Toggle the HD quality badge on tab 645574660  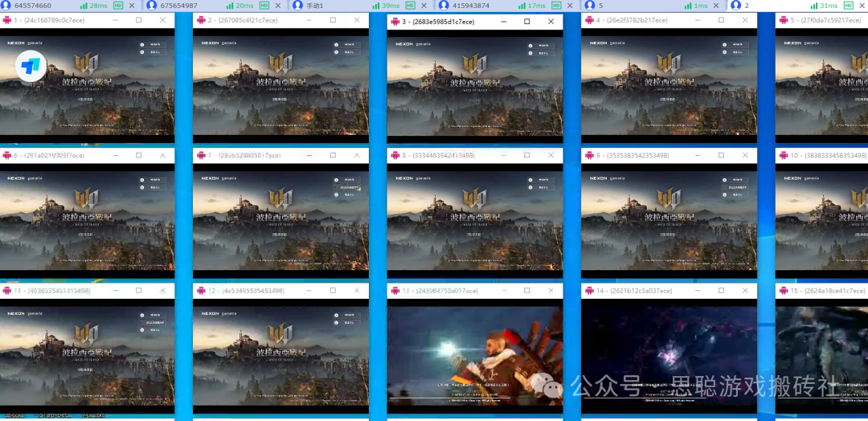pyautogui.click(x=118, y=6)
